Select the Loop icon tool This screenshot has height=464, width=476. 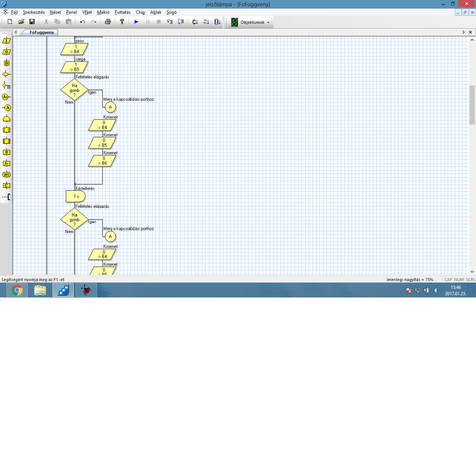6,119
